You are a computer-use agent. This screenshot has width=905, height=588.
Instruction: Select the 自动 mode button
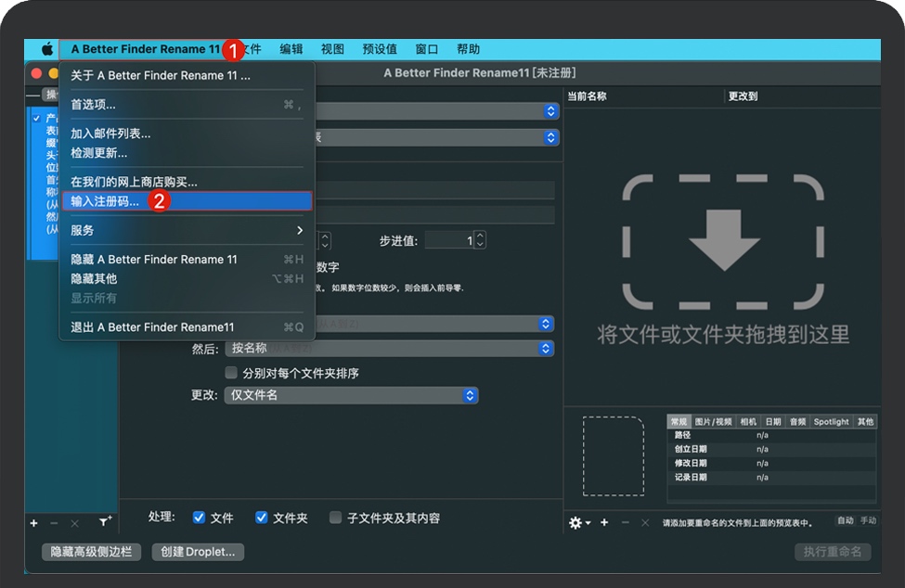point(846,520)
